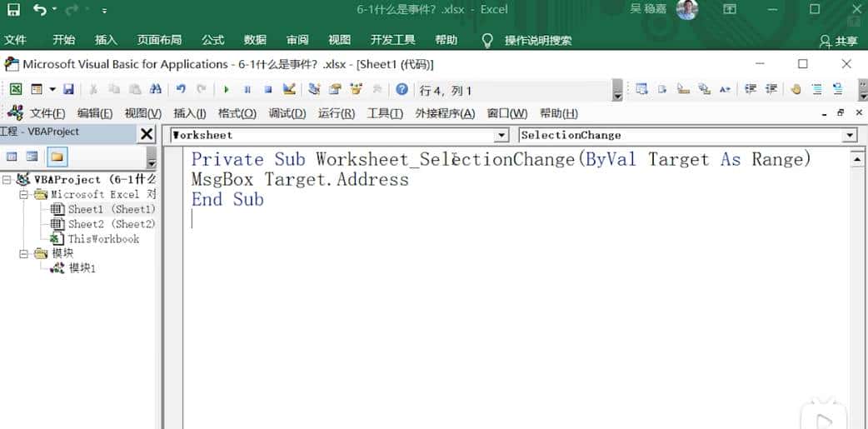
Task: Click the Toolbox icon in toolbar
Action: pyautogui.click(x=377, y=89)
